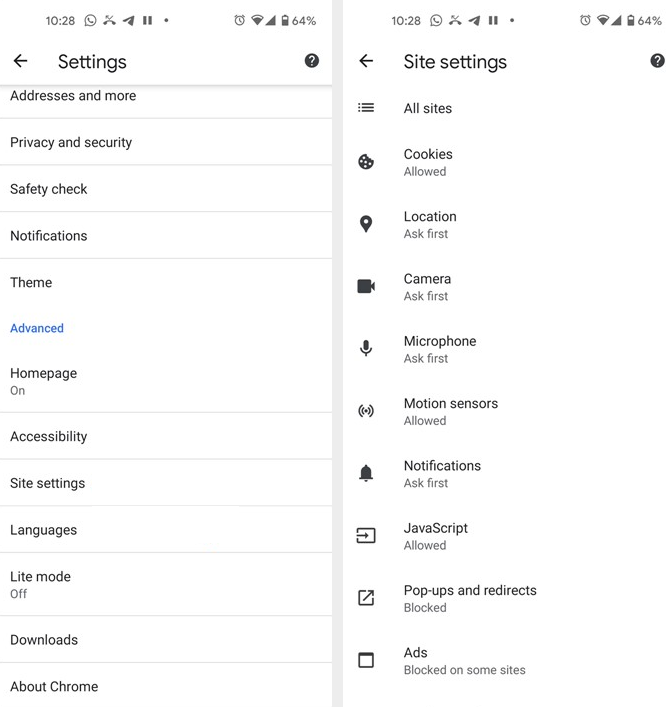
Task: Tap the Pop-ups and redirects icon
Action: [x=366, y=598]
